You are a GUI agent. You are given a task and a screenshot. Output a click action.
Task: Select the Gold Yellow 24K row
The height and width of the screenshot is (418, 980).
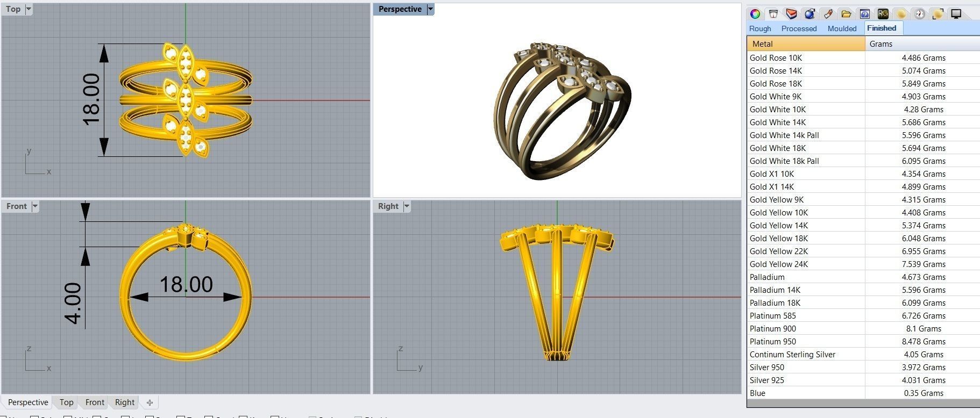point(863,264)
